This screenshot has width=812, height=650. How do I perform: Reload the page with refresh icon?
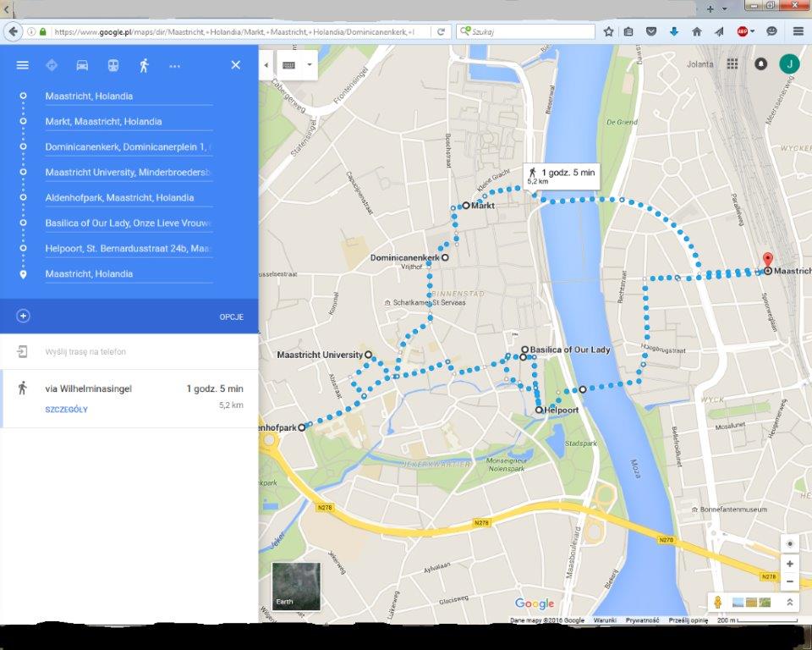pos(441,31)
